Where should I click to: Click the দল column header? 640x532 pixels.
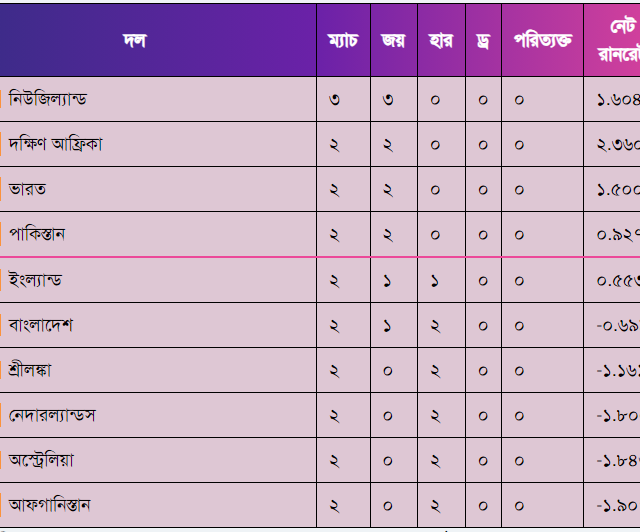(134, 41)
